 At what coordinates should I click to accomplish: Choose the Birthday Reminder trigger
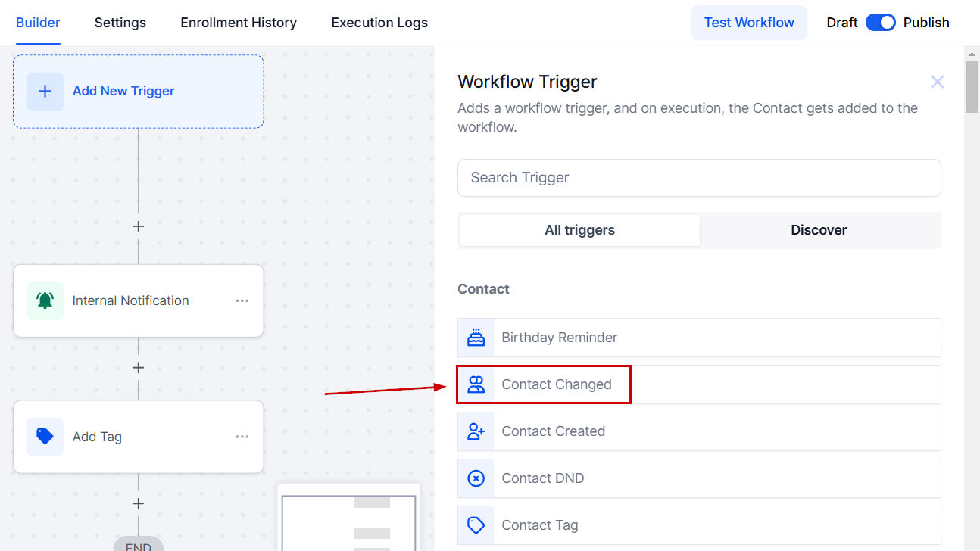point(699,338)
